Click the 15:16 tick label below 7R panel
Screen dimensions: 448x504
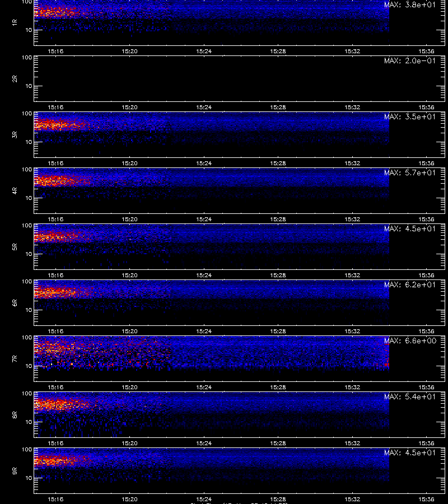[x=55, y=388]
